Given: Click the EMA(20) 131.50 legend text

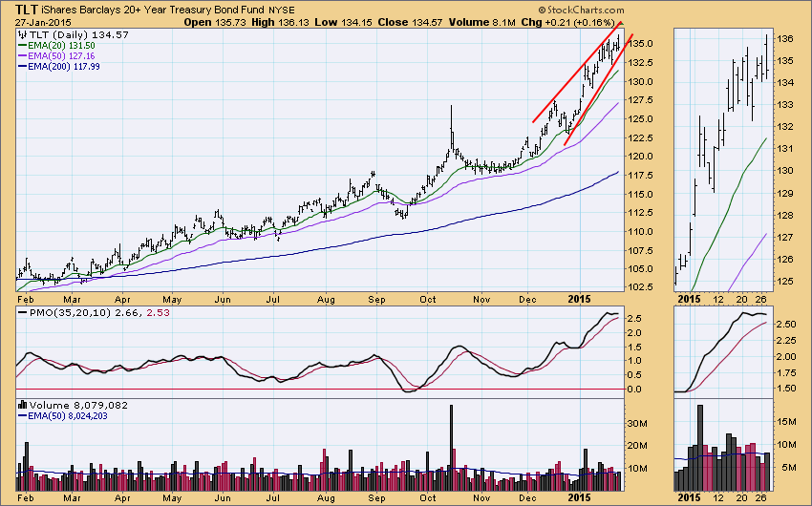Looking at the screenshot, I should click(x=61, y=46).
